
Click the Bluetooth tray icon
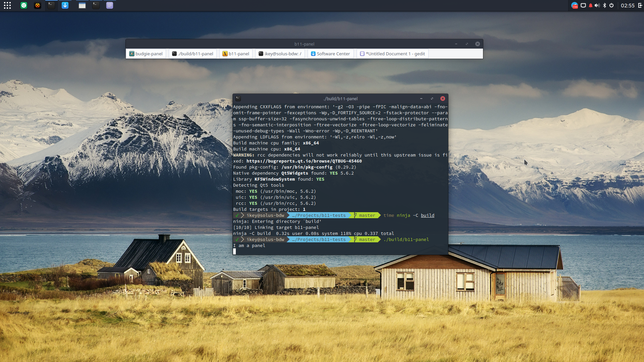pyautogui.click(x=604, y=5)
